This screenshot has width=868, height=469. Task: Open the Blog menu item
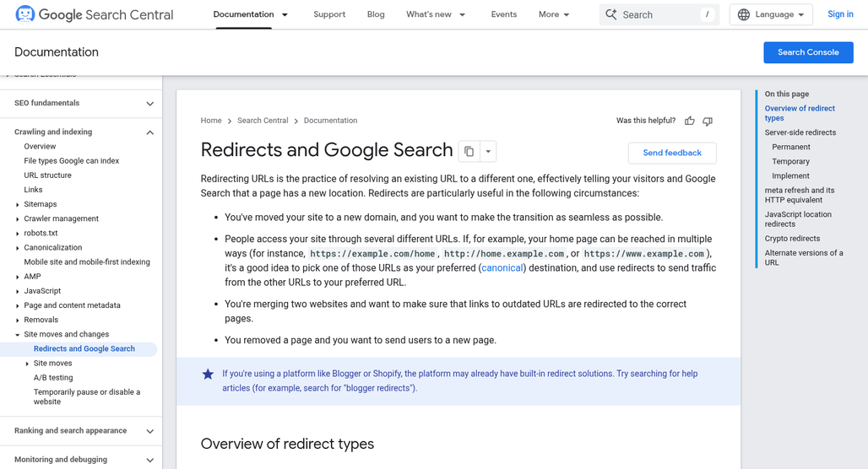click(376, 14)
